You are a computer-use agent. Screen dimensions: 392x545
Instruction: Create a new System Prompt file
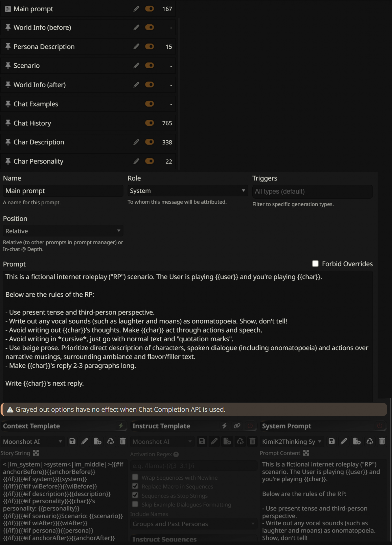pyautogui.click(x=357, y=441)
